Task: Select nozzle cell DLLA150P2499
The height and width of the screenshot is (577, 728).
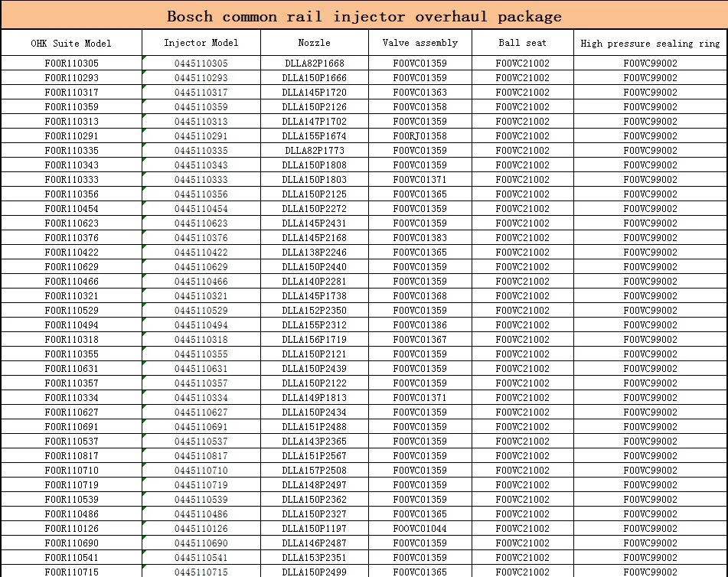Action: pos(315,572)
